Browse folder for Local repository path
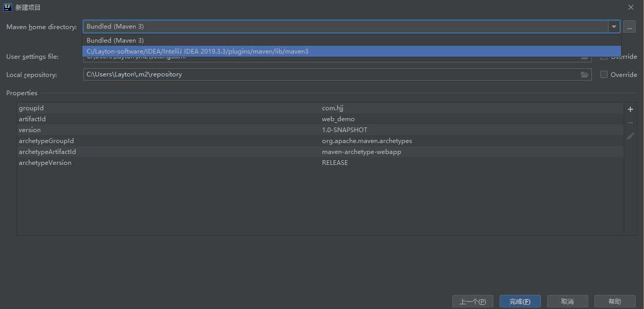The height and width of the screenshot is (309, 644). point(585,74)
